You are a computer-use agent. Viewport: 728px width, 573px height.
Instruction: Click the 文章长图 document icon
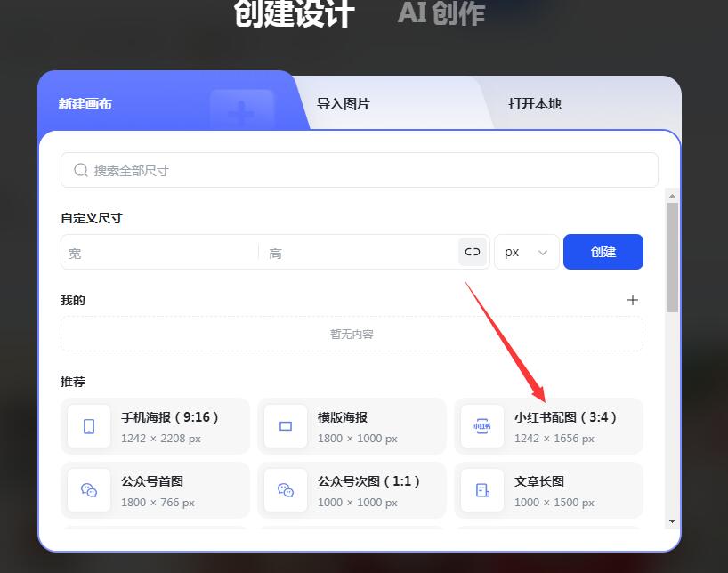pyautogui.click(x=481, y=490)
